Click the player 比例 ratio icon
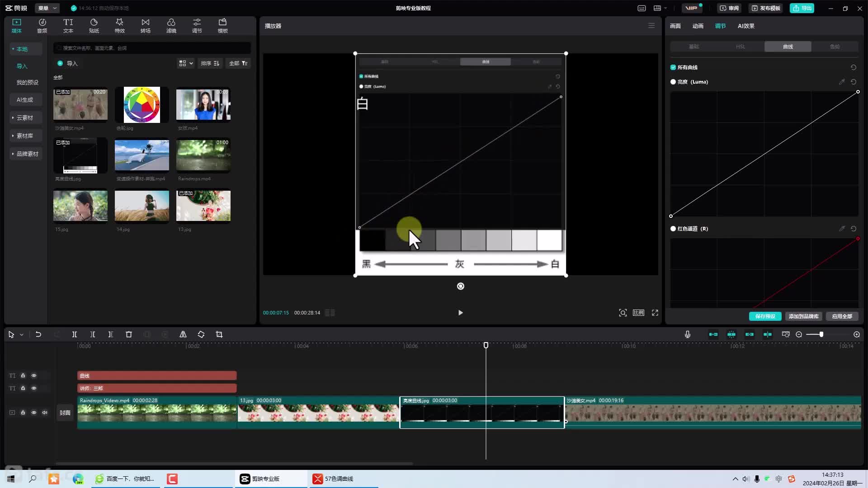Screen dimensions: 868x488 click(x=638, y=313)
